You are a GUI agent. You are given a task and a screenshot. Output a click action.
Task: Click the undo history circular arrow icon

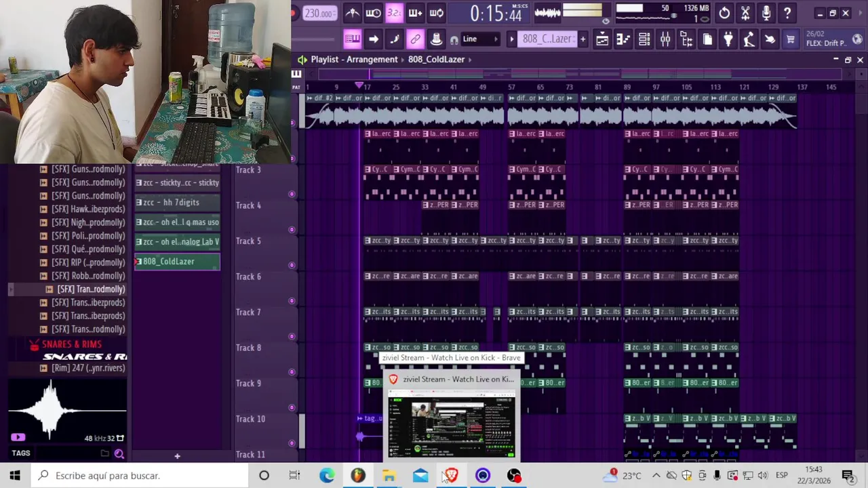pos(724,13)
